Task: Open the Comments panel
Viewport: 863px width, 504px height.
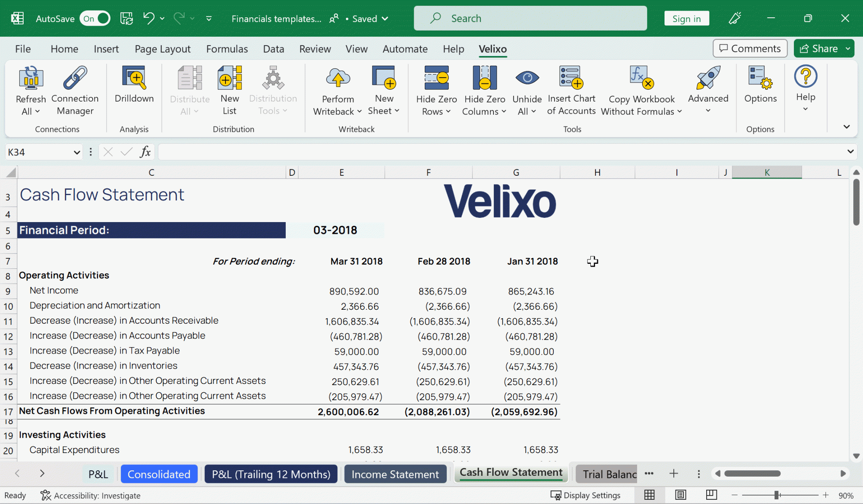Action: click(750, 48)
